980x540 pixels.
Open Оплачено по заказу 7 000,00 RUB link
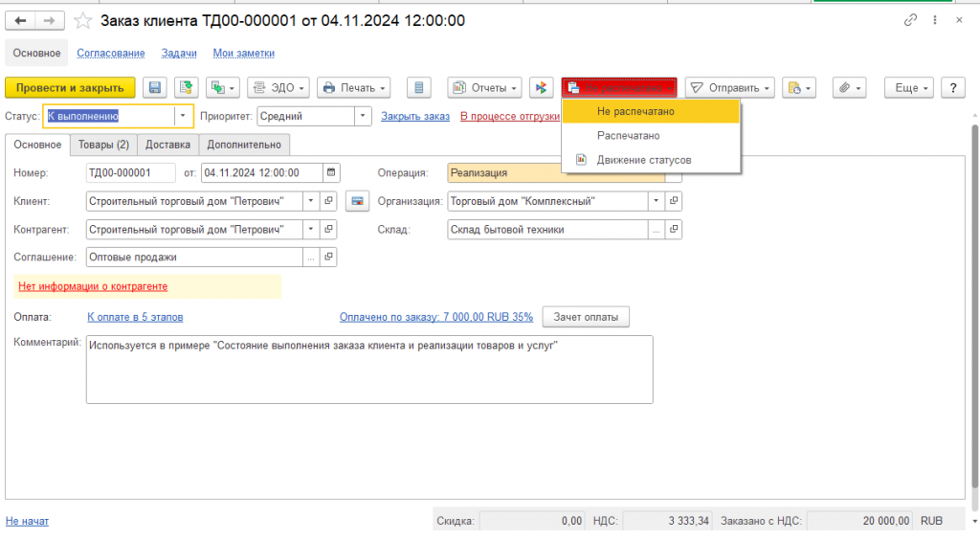[436, 317]
